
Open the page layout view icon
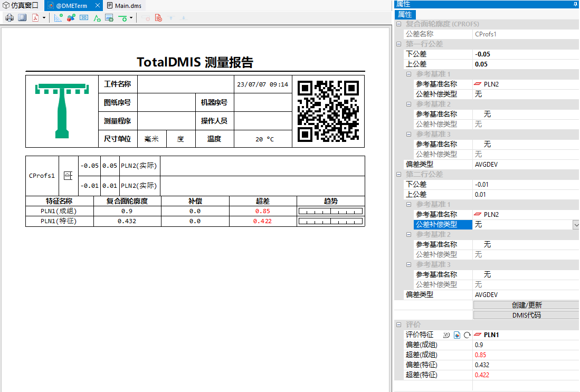click(22, 18)
